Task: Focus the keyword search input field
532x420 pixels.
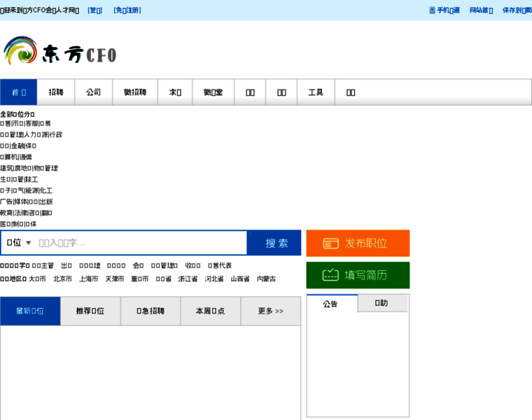Action: (x=140, y=243)
